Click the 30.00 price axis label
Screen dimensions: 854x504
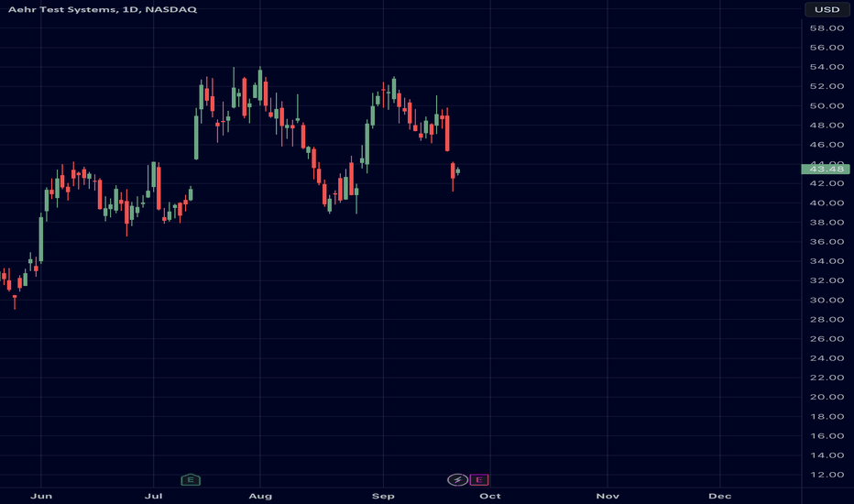(827, 301)
